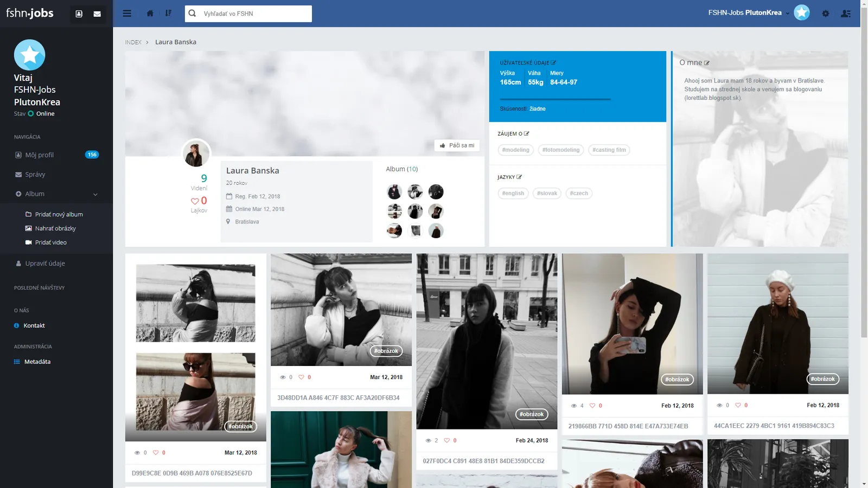Viewport: 868px width, 488px height.
Task: Open Metadáta under Administrácia
Action: coord(37,362)
